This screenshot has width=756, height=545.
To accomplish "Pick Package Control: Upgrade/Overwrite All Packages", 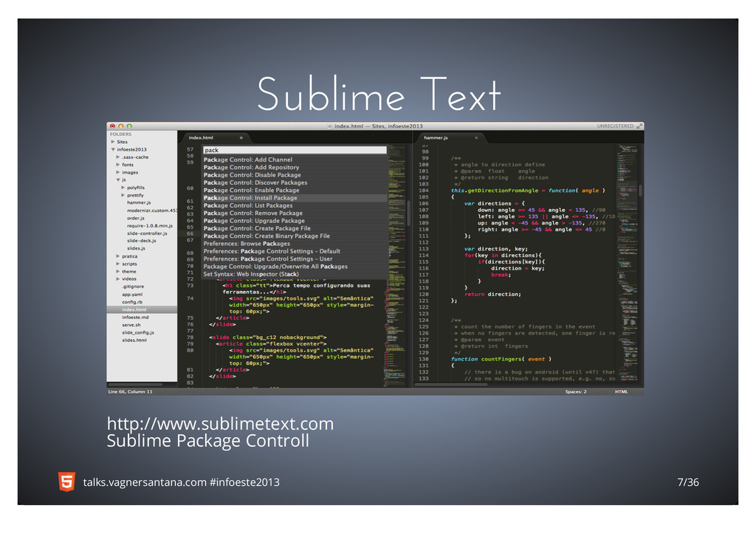I will tap(295, 267).
